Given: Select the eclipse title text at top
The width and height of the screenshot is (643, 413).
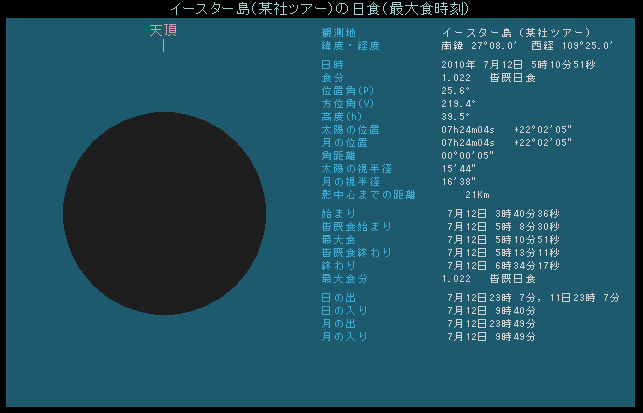Looking at the screenshot, I should tap(320, 8).
